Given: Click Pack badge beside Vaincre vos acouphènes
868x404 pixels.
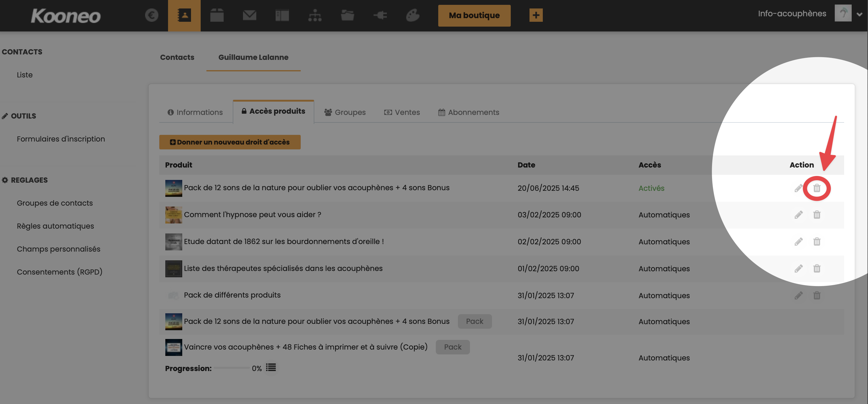Looking at the screenshot, I should pyautogui.click(x=452, y=347).
